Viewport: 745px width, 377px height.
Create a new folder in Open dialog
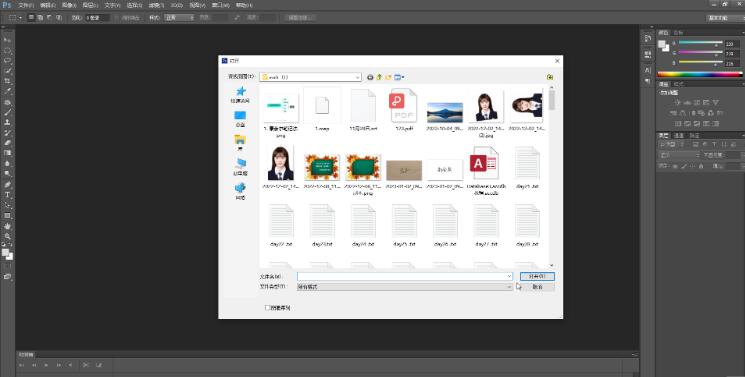tap(388, 77)
